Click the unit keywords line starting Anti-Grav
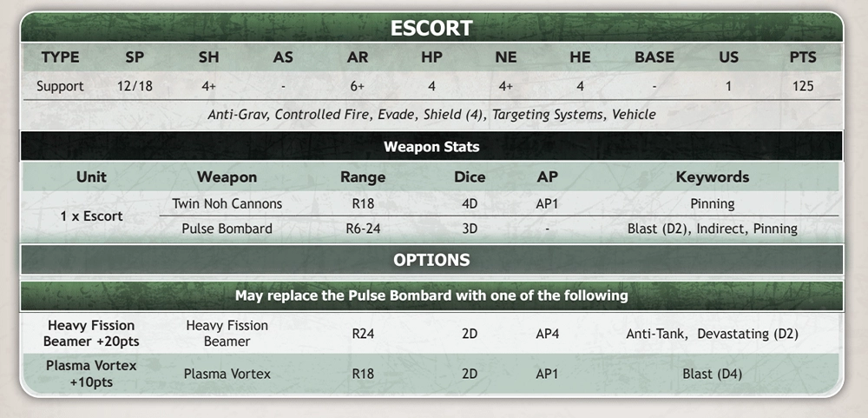Viewport: 868px width, 418px height. (x=431, y=115)
